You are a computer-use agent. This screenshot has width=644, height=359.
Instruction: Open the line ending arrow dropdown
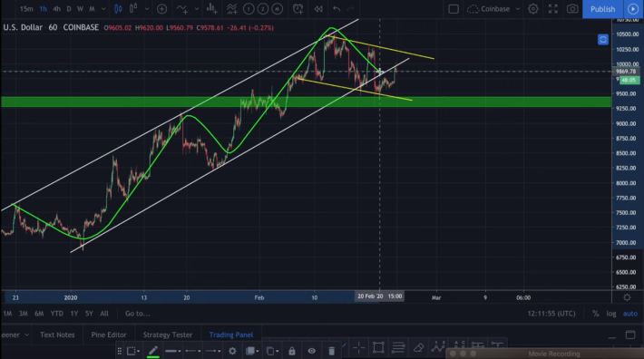coord(213,351)
